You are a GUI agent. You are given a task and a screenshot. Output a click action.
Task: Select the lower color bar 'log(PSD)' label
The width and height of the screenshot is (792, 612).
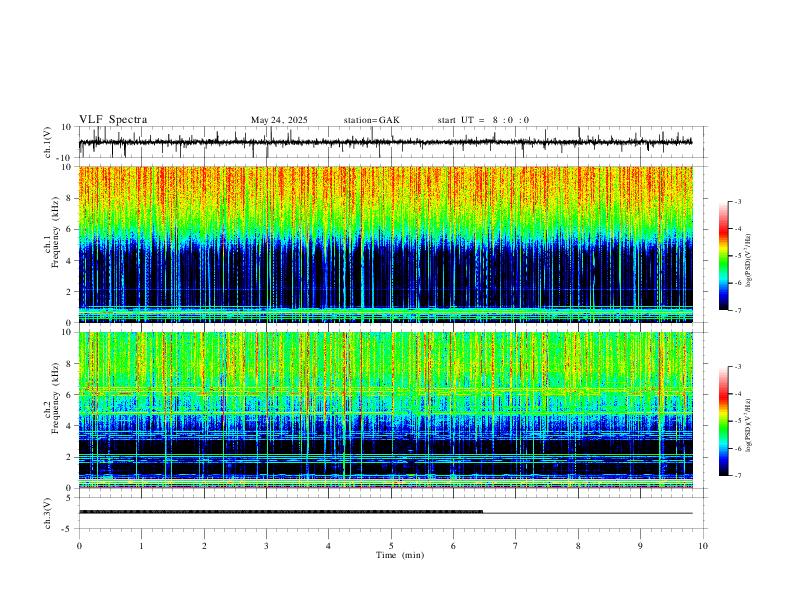coord(748,426)
